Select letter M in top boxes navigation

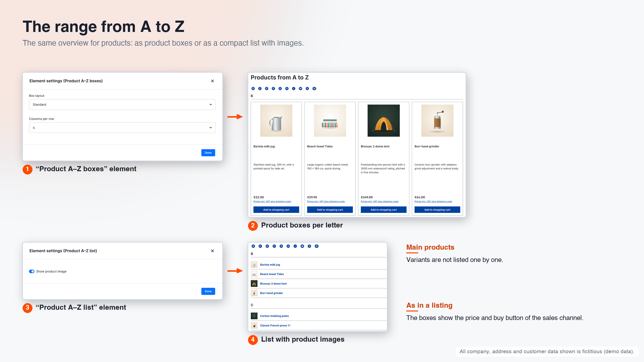[x=300, y=88]
